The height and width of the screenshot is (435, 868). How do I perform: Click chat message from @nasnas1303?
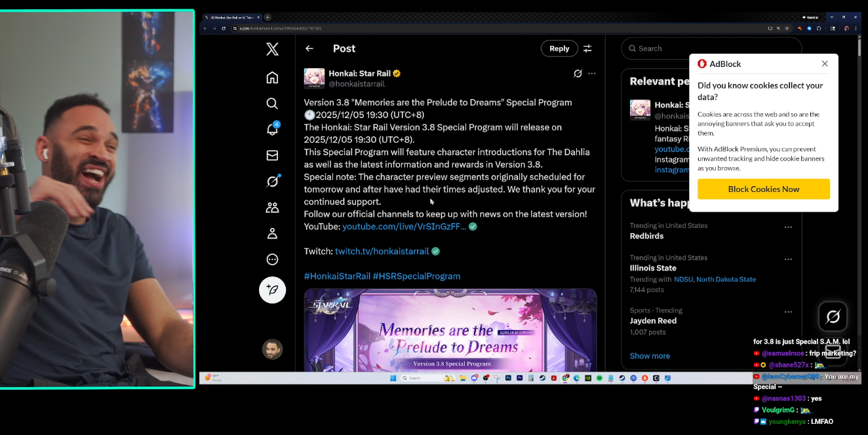[x=787, y=398]
